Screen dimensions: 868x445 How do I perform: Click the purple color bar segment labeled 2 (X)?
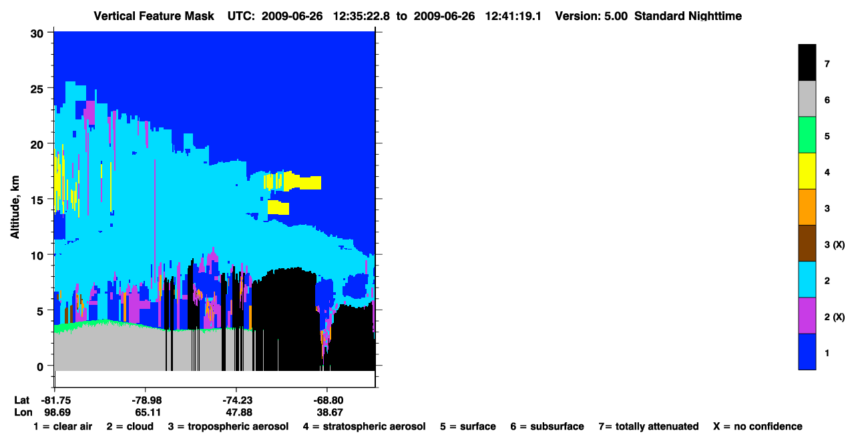click(x=807, y=315)
